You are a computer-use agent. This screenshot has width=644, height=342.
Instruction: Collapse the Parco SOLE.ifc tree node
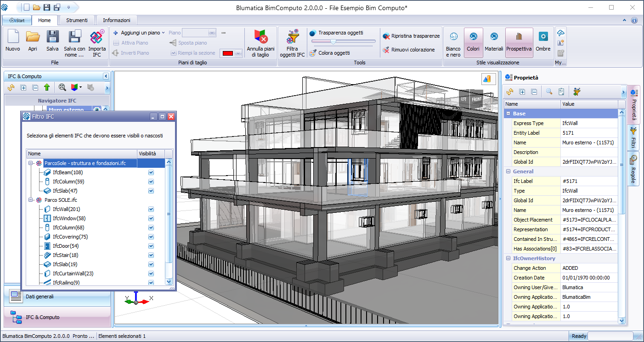(x=31, y=200)
